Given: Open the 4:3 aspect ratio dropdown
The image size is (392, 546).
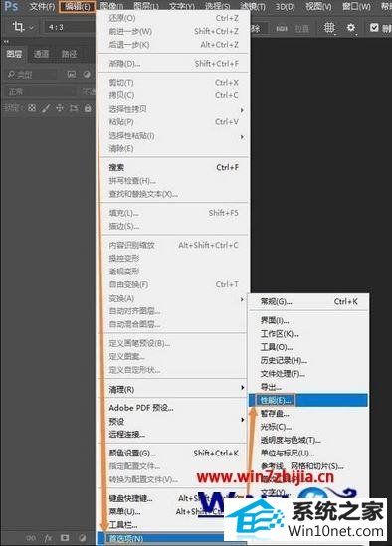Looking at the screenshot, I should coord(69,27).
